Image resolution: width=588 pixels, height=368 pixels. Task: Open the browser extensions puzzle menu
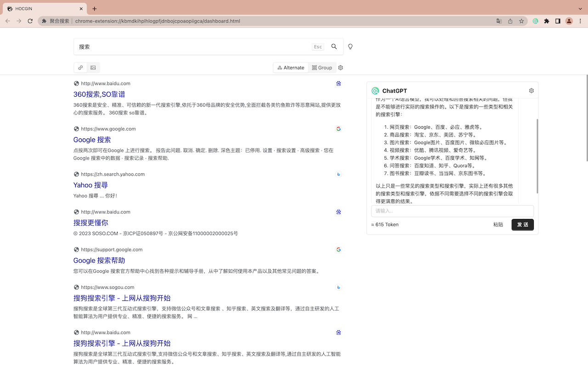point(547,21)
